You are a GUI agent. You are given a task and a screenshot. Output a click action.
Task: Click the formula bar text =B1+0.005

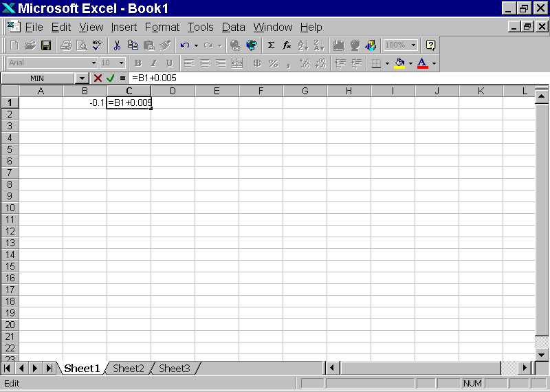pyautogui.click(x=154, y=78)
